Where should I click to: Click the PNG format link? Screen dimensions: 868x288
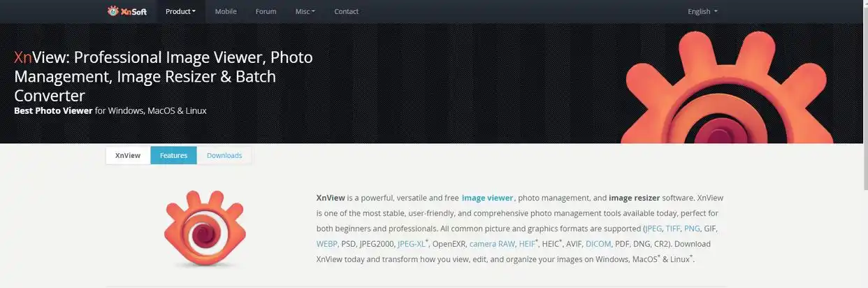click(x=692, y=229)
